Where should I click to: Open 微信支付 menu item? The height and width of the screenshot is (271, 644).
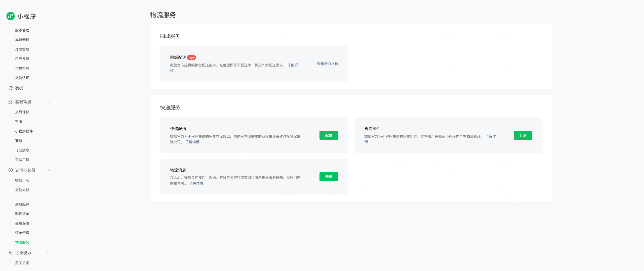[x=22, y=190]
